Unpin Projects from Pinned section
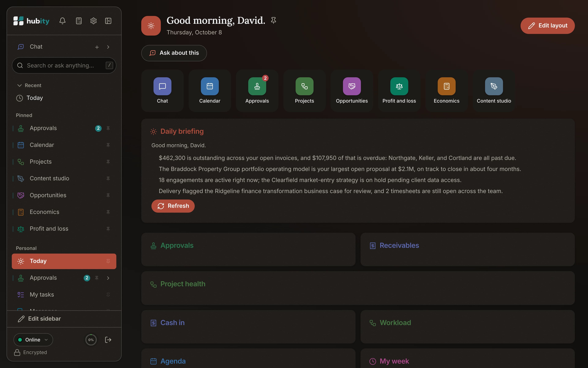 (108, 162)
